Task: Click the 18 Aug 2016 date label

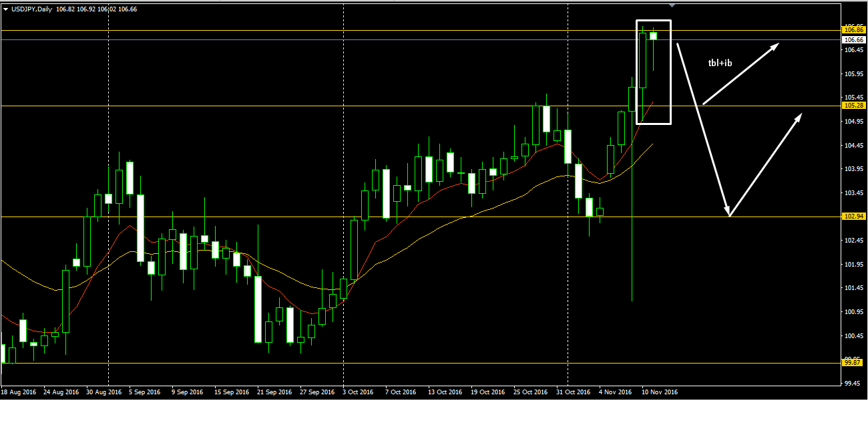Action: coord(19,392)
